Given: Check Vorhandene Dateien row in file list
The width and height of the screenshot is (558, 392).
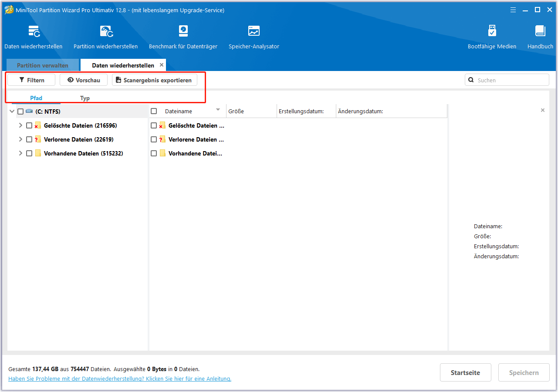Looking at the screenshot, I should pyautogui.click(x=154, y=153).
